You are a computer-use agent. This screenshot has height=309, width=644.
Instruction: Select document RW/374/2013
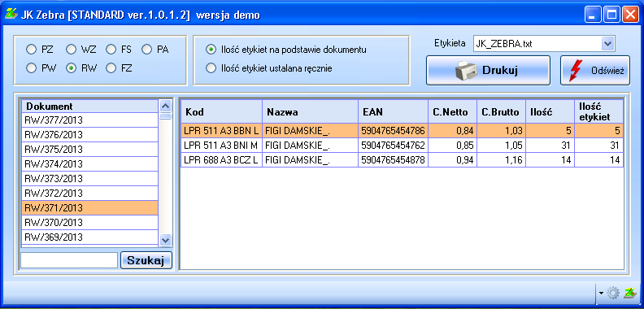tap(89, 164)
